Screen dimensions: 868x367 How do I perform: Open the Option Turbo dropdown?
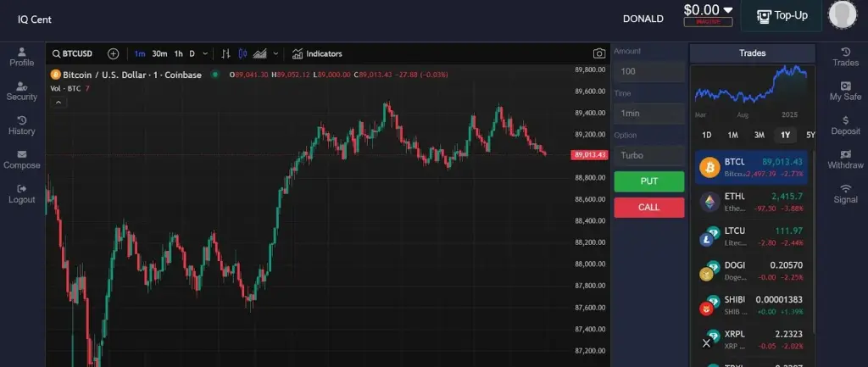tap(649, 156)
